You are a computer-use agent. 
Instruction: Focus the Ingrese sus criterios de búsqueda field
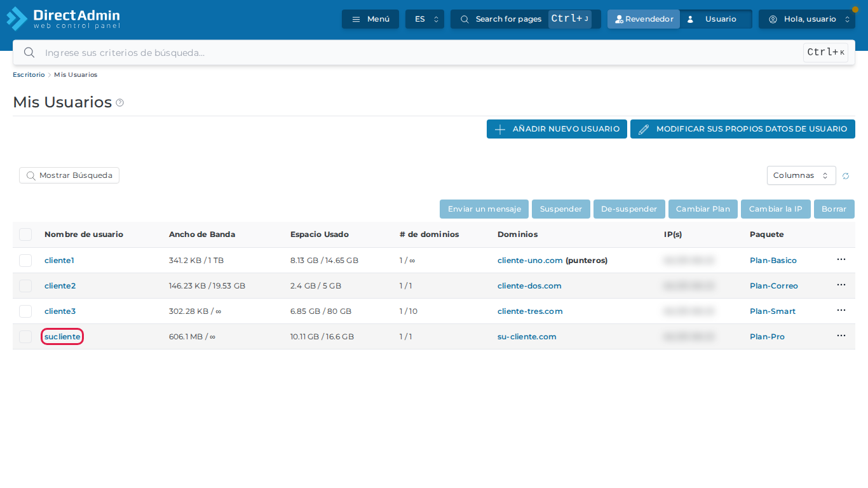point(434,53)
